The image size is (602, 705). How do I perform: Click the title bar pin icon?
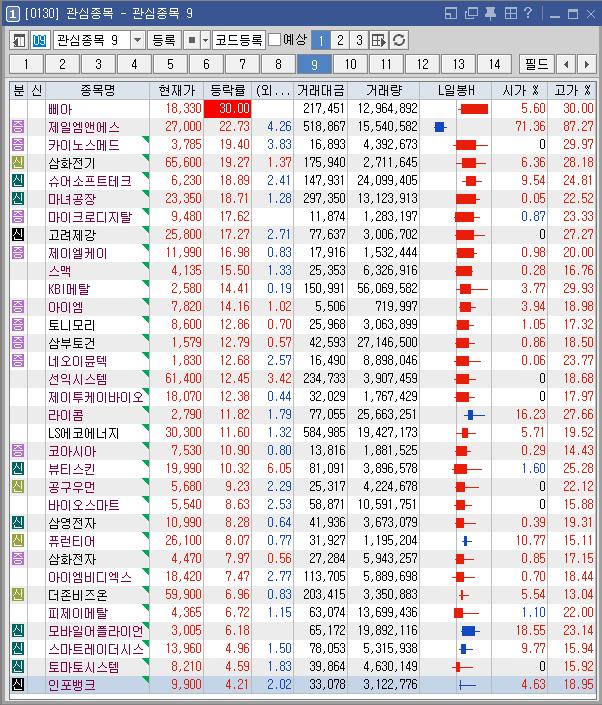coord(490,13)
